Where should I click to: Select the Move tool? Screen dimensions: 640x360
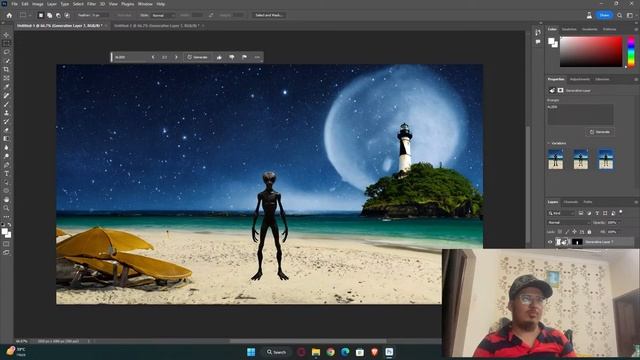[6, 35]
